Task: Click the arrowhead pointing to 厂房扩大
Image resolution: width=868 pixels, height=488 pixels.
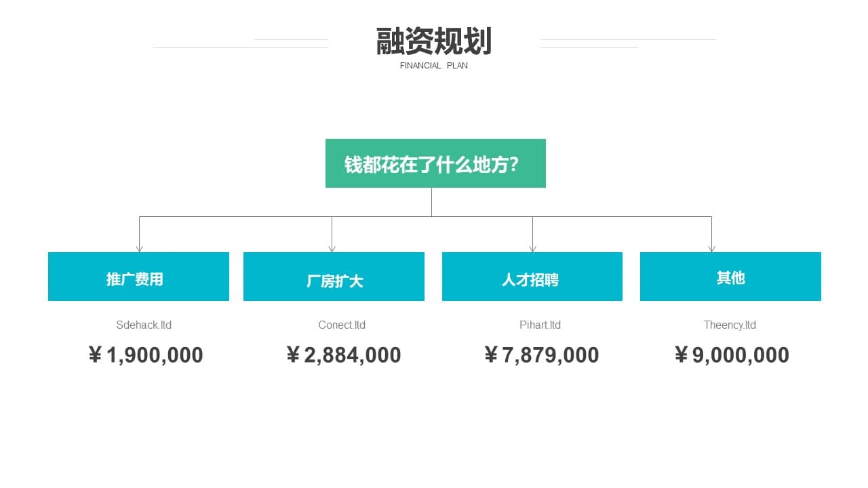Action: click(x=332, y=249)
